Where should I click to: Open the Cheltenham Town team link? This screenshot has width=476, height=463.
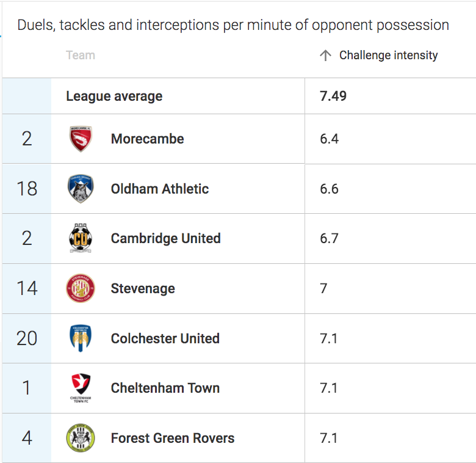[165, 388]
